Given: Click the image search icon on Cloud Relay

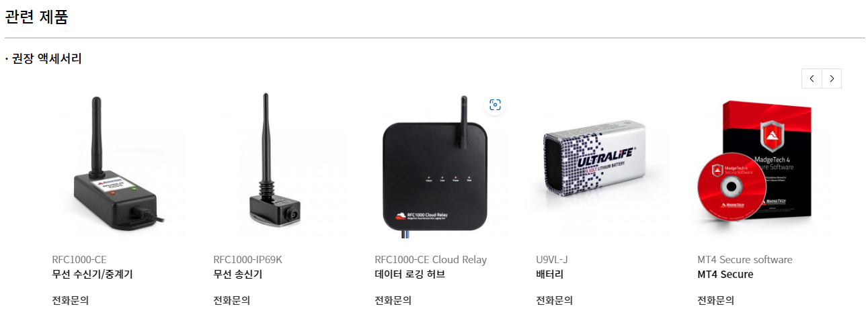Looking at the screenshot, I should (x=496, y=105).
